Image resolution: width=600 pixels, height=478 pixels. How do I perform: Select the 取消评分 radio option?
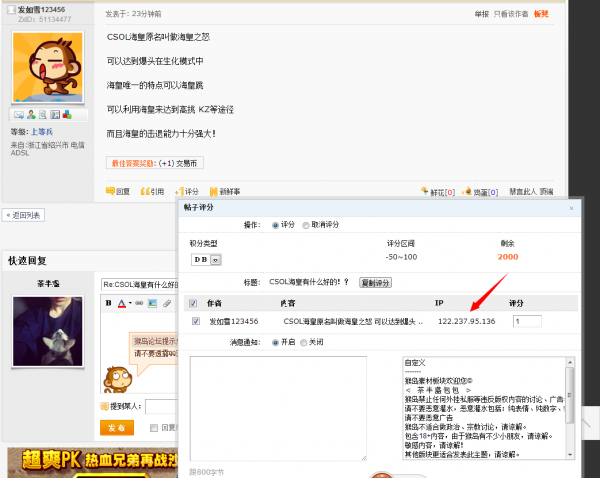click(306, 225)
